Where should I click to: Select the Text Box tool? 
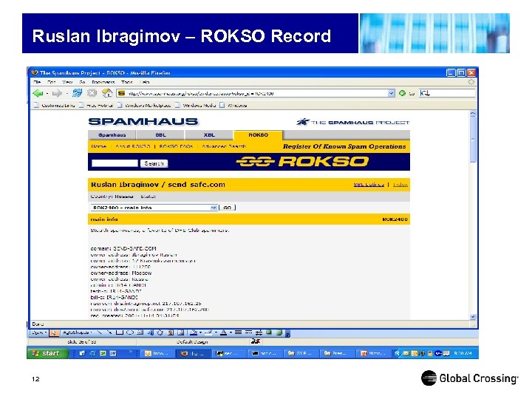coord(140,332)
